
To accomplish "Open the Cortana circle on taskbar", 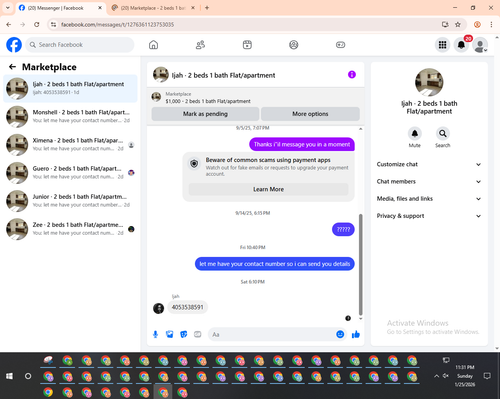I will (x=28, y=376).
